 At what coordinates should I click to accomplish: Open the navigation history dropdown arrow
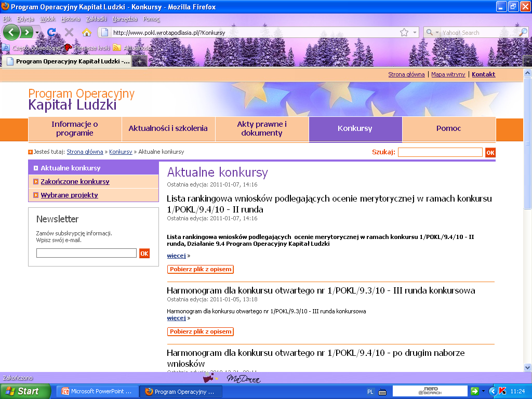pyautogui.click(x=37, y=33)
